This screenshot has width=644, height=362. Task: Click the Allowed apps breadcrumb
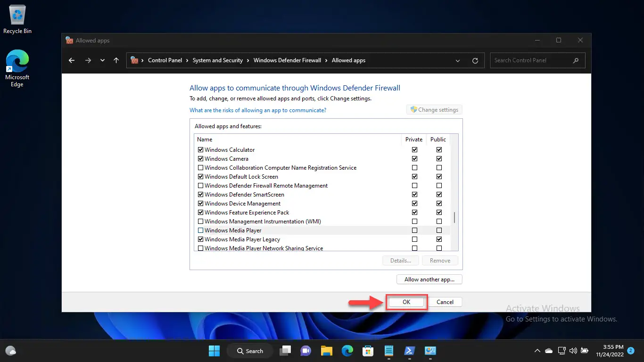(x=348, y=60)
